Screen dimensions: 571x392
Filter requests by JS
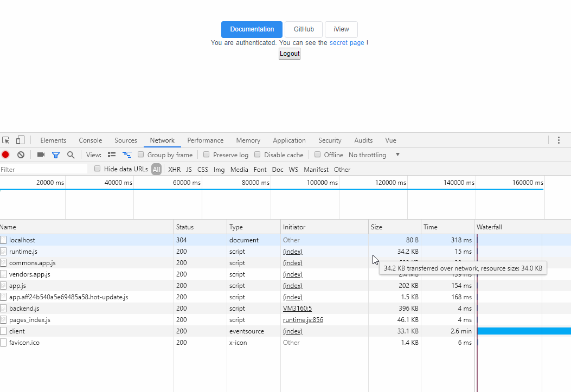point(189,170)
